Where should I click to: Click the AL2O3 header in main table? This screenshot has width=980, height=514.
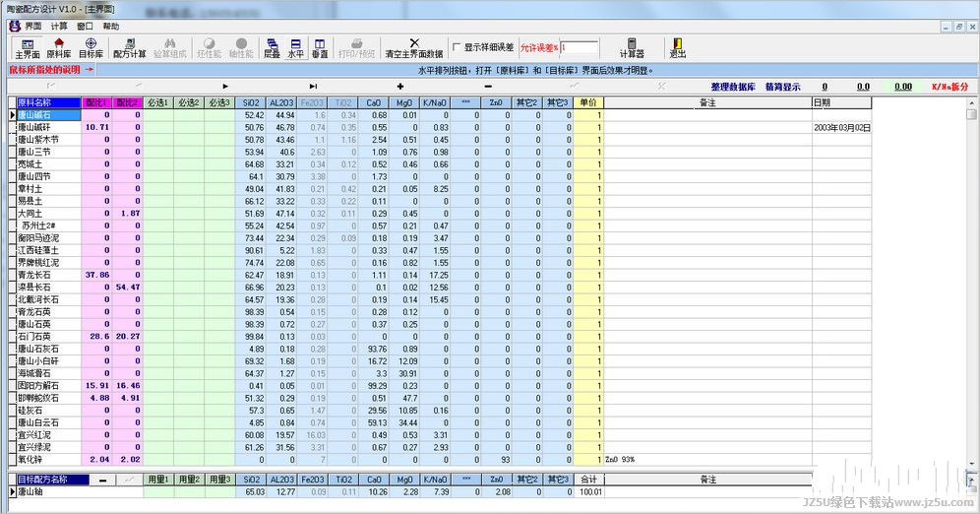[281, 102]
